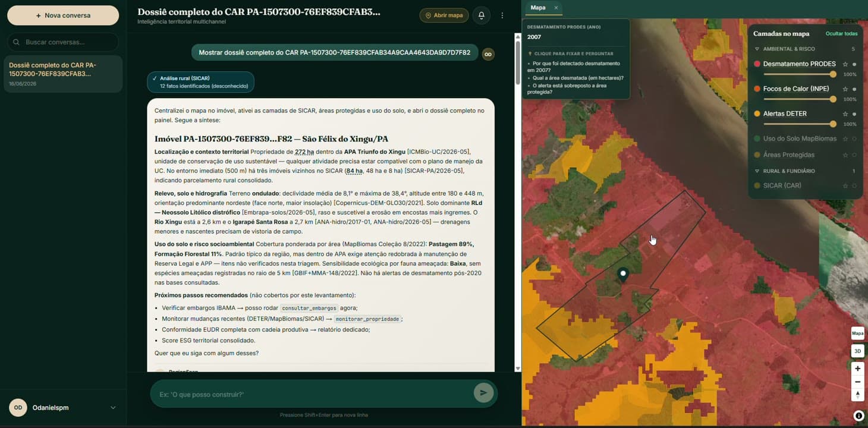
Task: Zoom in on the map
Action: coord(857,369)
